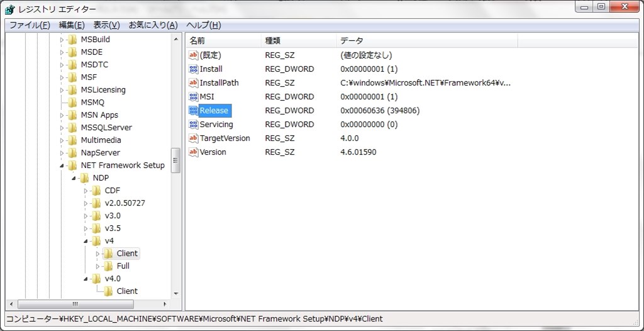
Task: Click the MSMQ folder icon
Action: click(73, 103)
